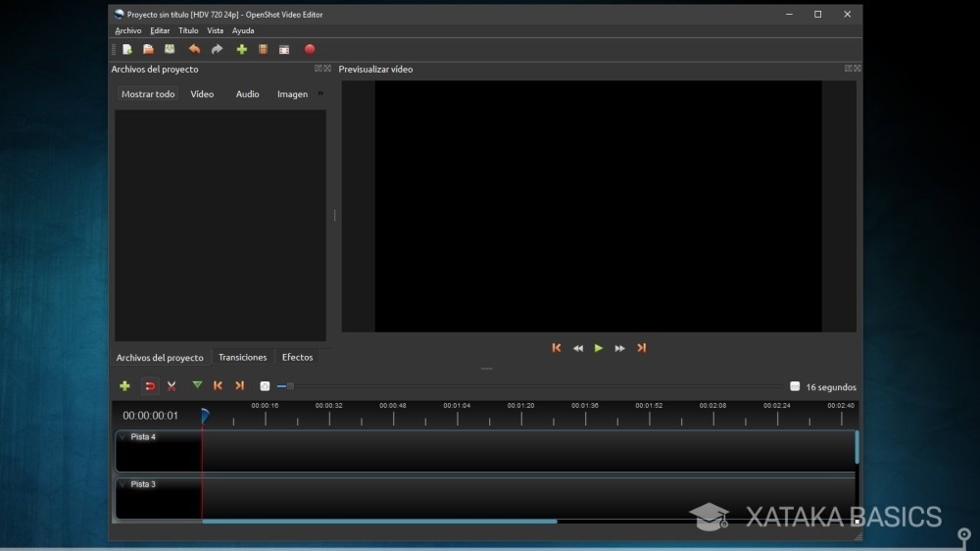Open a project with the folder icon
Screen dimensions: 980x551
coord(148,49)
